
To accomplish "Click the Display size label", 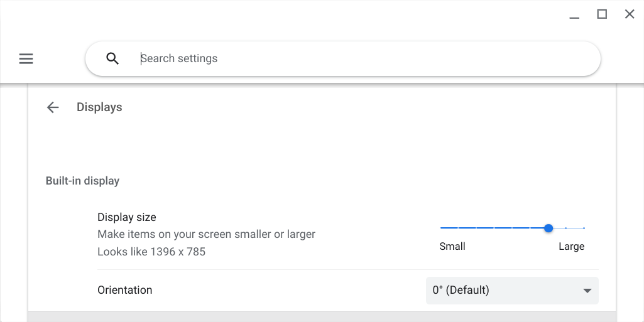I will [127, 217].
